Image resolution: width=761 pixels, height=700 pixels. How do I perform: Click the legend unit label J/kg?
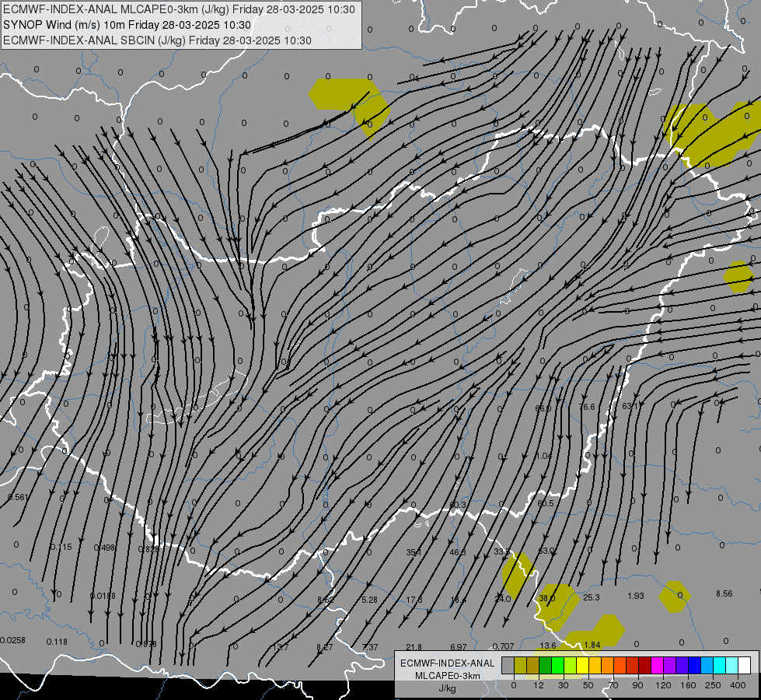tap(448, 688)
